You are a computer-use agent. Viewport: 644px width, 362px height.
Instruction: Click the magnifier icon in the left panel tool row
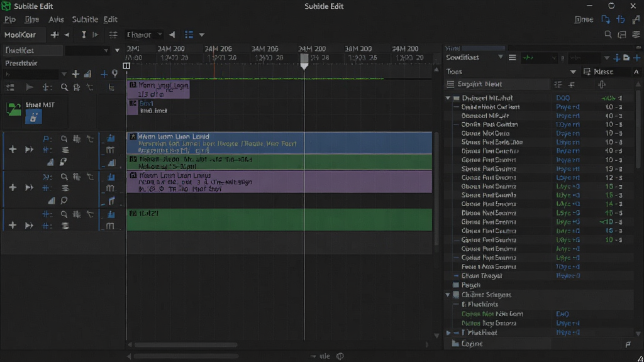click(x=64, y=87)
